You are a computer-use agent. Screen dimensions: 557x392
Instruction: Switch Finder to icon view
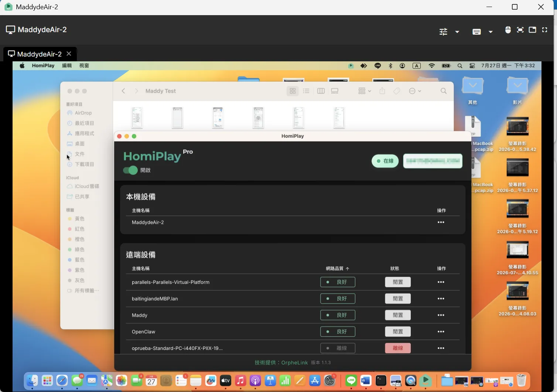pyautogui.click(x=293, y=91)
